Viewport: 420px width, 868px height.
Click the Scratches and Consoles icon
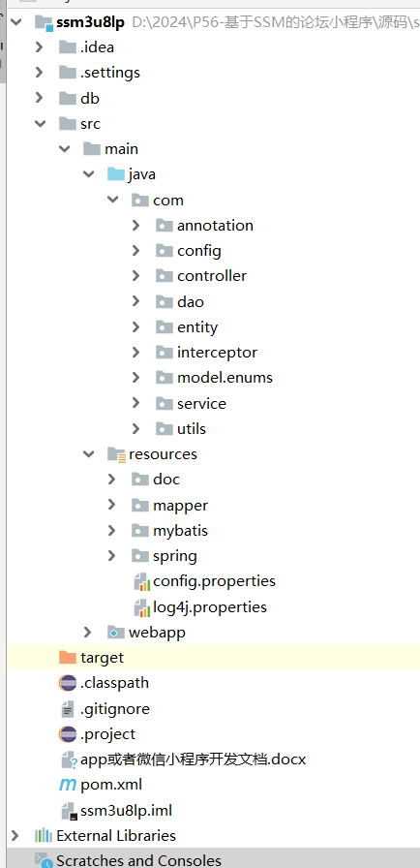tap(44, 860)
